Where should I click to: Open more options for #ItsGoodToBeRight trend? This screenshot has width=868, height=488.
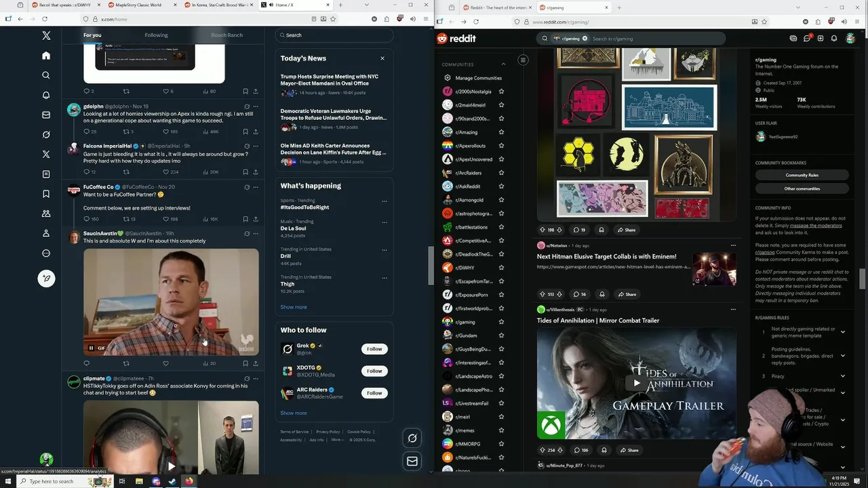[x=384, y=201]
